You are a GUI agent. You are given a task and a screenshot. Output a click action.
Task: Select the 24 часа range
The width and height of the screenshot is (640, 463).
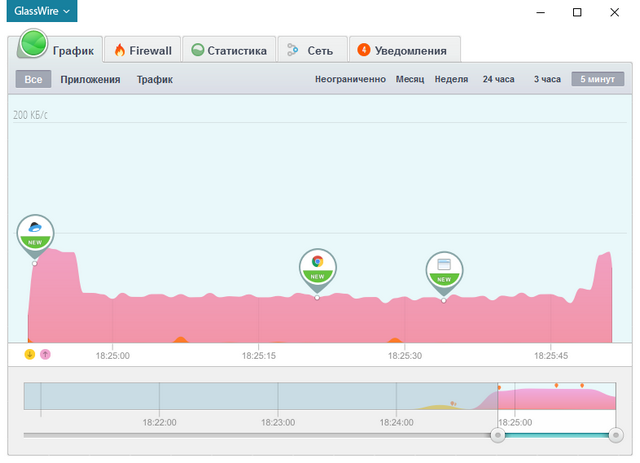coord(499,80)
